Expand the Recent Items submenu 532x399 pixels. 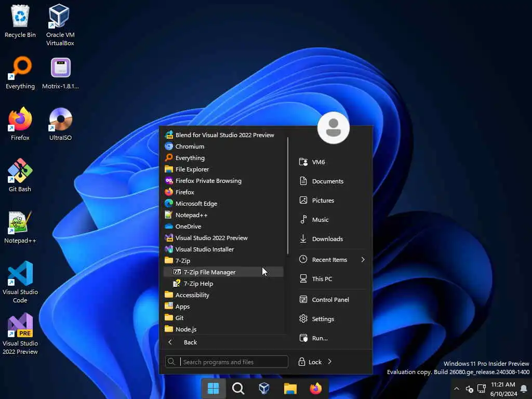click(332, 260)
